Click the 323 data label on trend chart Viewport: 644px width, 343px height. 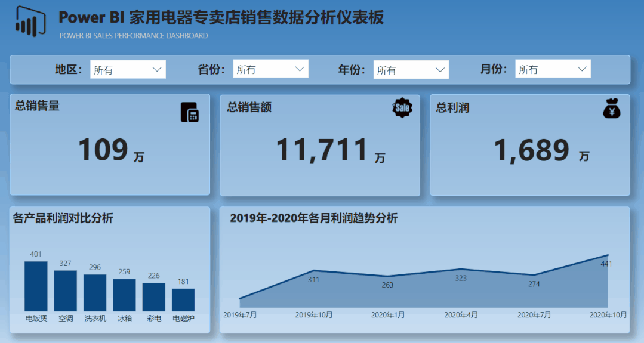(461, 278)
